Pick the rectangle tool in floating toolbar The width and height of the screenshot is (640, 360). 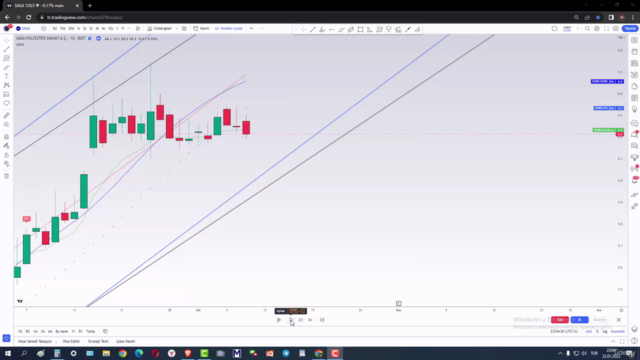click(360, 29)
